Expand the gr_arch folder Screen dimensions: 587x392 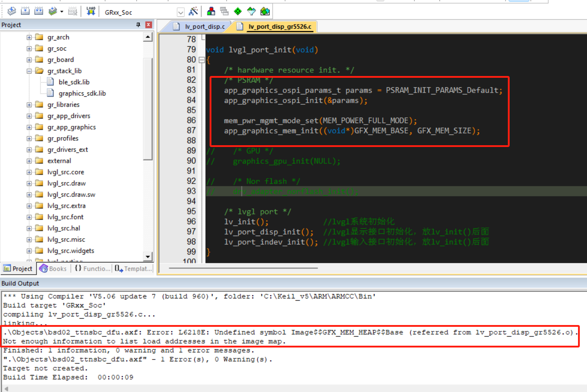(28, 37)
